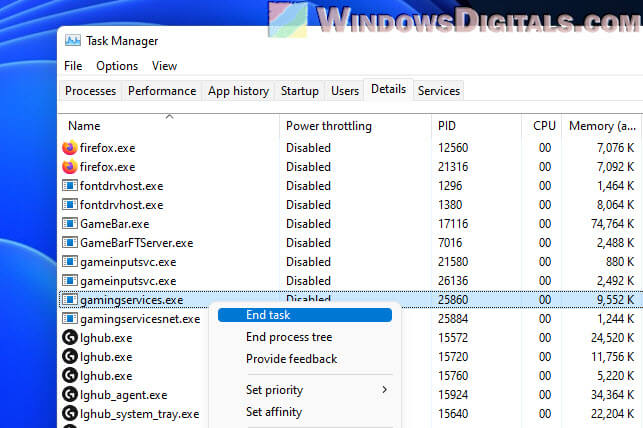The width and height of the screenshot is (643, 428).
Task: Click the memory value 34,364 K
Action: [613, 395]
